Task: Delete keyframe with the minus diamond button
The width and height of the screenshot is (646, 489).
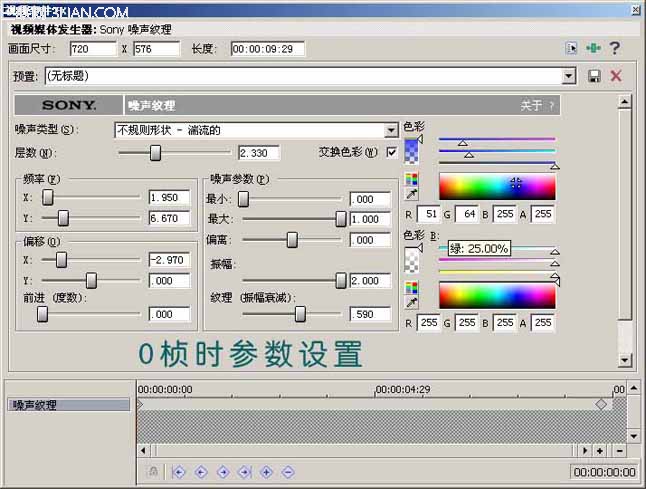Action: pyautogui.click(x=288, y=472)
